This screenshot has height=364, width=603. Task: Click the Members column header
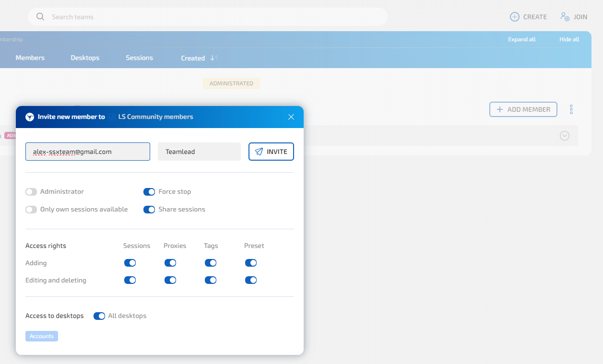[30, 58]
